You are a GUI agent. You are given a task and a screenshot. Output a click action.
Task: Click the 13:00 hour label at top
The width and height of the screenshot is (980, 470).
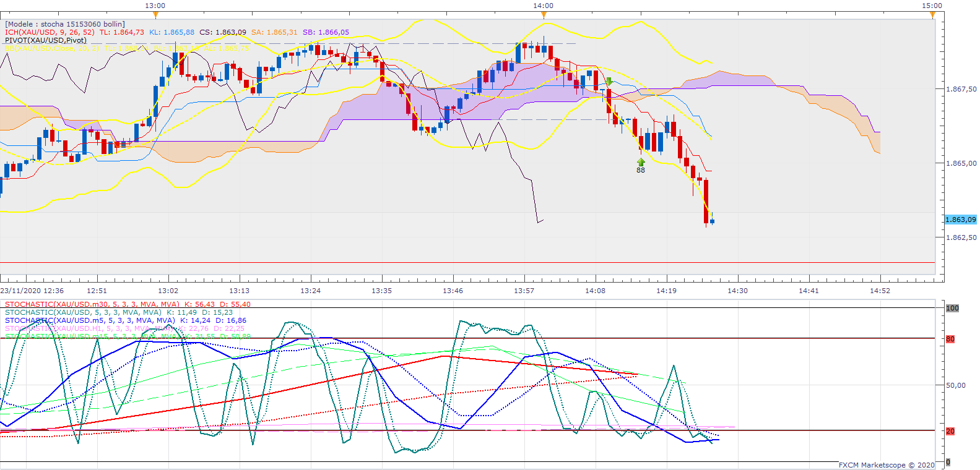coord(155,6)
